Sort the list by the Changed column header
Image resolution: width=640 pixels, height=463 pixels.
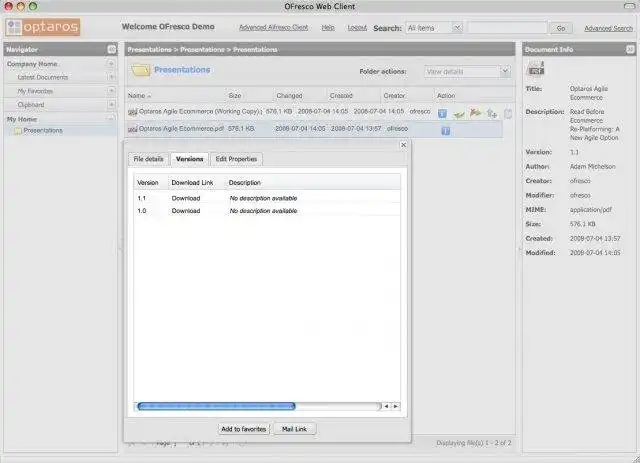click(x=289, y=96)
